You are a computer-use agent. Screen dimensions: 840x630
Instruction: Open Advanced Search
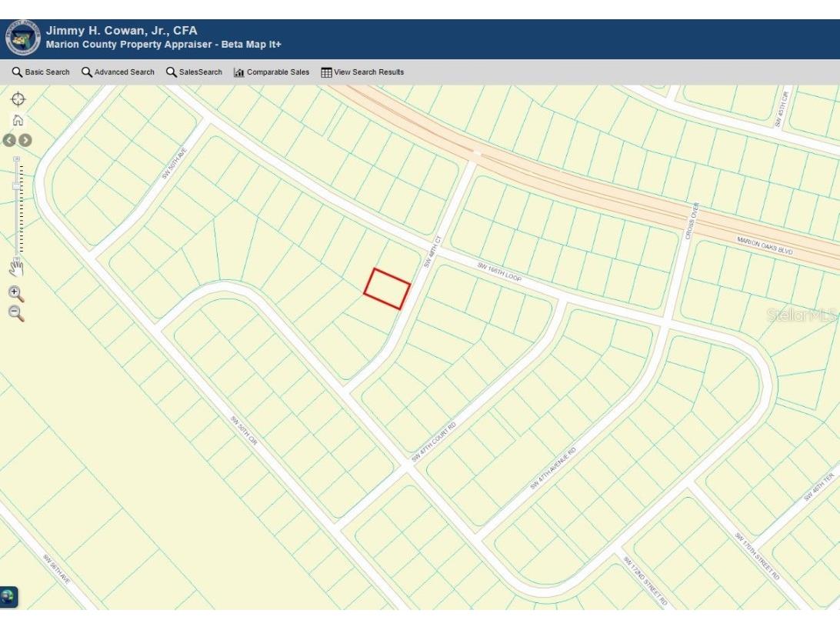[118, 72]
